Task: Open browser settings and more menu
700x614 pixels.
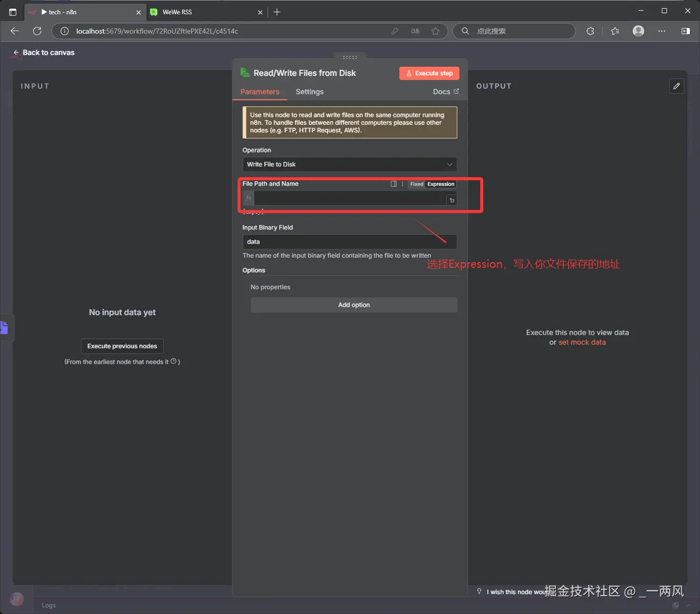Action: point(662,31)
